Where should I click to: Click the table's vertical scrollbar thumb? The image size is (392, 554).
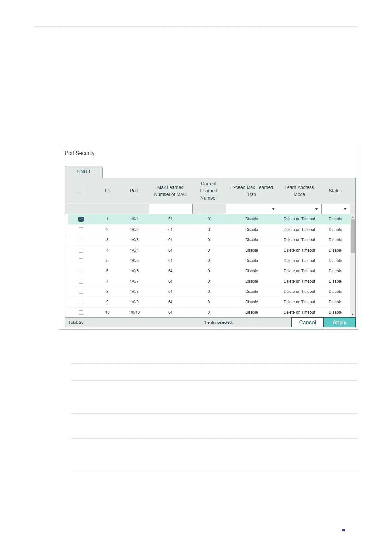point(353,236)
